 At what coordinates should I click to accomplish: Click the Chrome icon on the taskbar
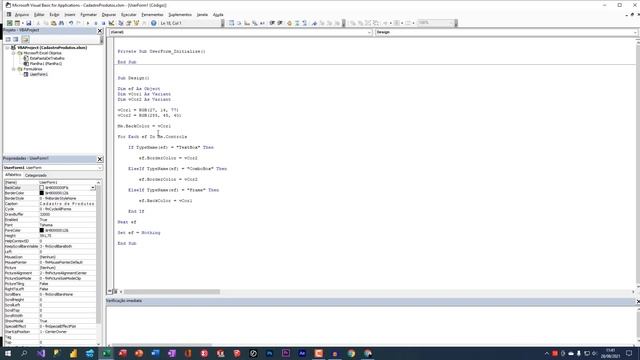pyautogui.click(x=351, y=353)
